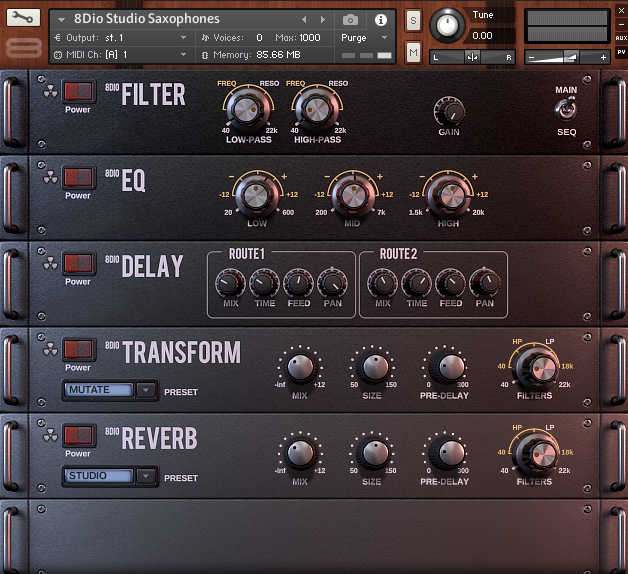The image size is (628, 574).
Task: Click the fan icon on Reverb rack
Action: [50, 436]
